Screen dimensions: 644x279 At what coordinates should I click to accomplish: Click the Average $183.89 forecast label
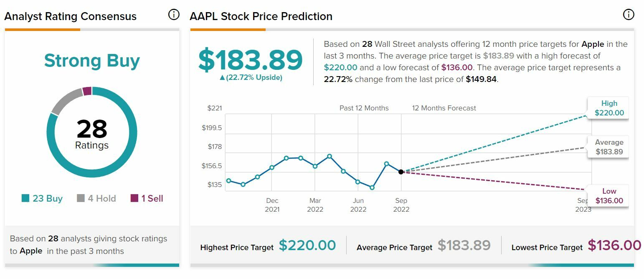[609, 147]
